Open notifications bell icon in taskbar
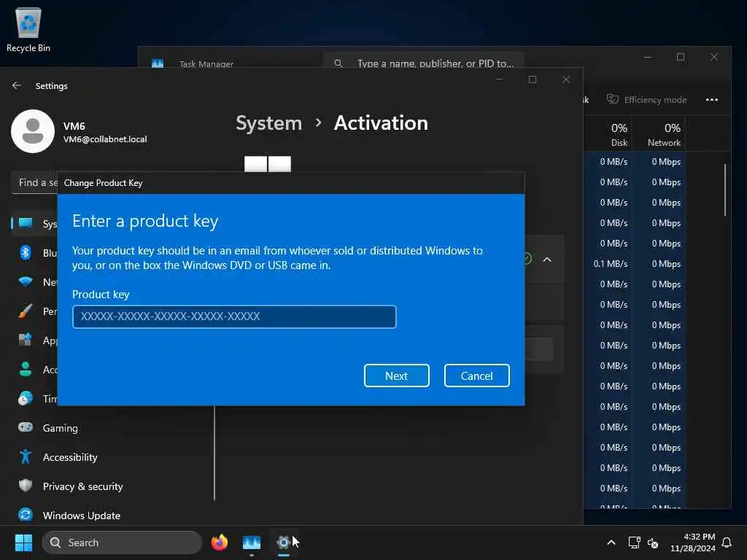The height and width of the screenshot is (560, 747). coord(727,542)
